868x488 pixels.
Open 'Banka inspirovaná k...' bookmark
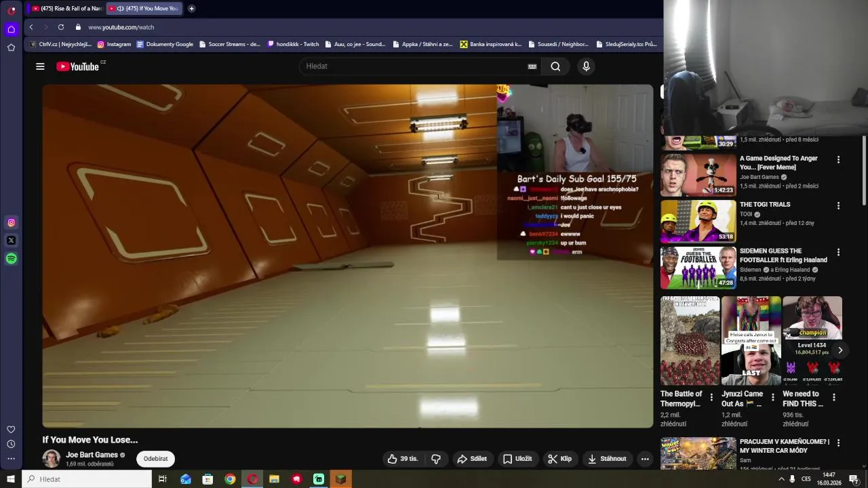point(491,44)
